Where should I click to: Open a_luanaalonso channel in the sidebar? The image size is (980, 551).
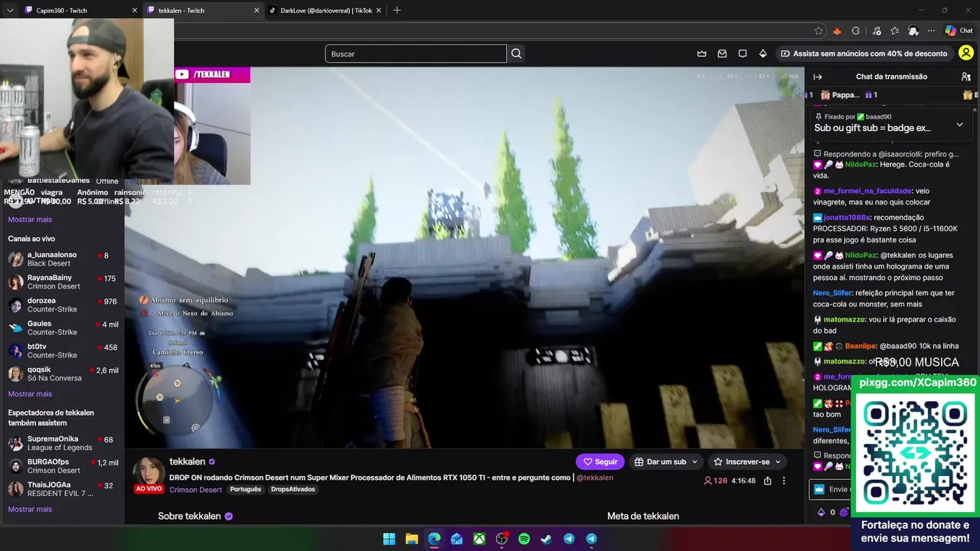pos(63,259)
